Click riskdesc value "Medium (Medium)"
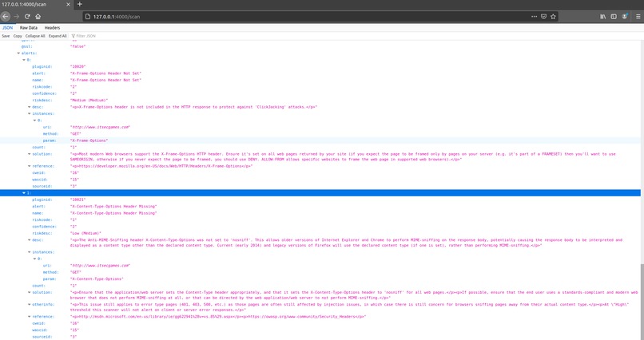 pos(89,100)
